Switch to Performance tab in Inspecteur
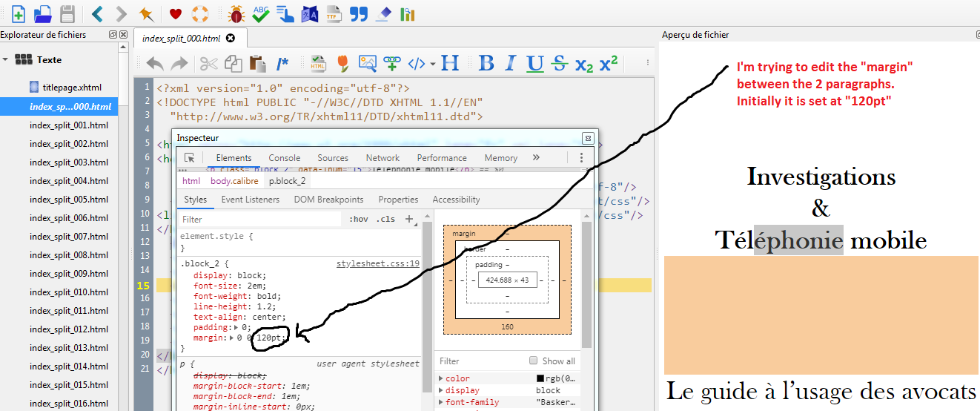980x411 pixels. point(443,158)
